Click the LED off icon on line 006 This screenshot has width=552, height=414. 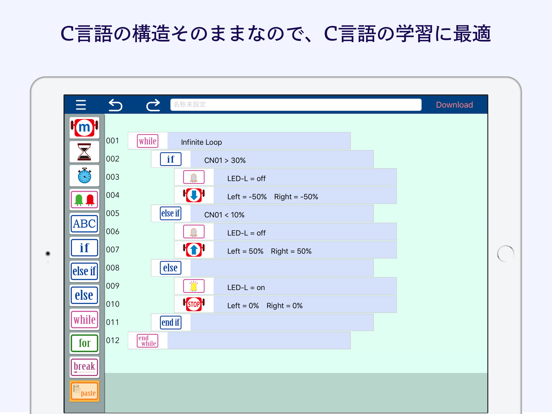pyautogui.click(x=194, y=232)
